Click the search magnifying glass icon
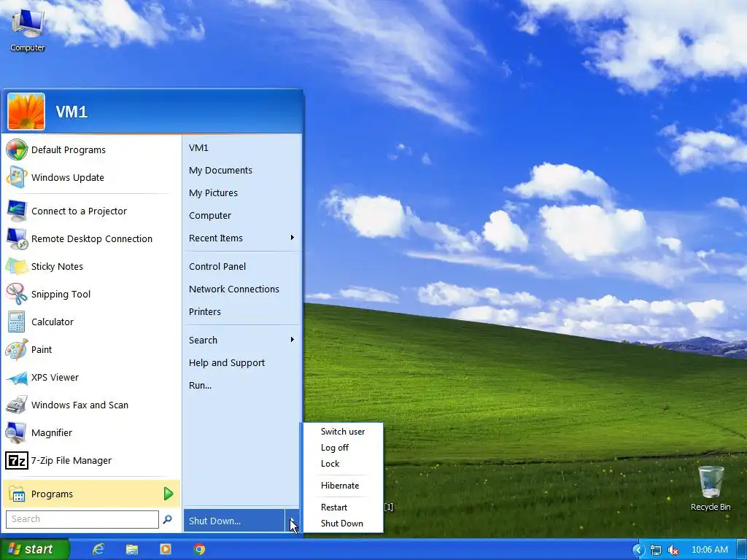Image resolution: width=747 pixels, height=560 pixels. tap(167, 519)
